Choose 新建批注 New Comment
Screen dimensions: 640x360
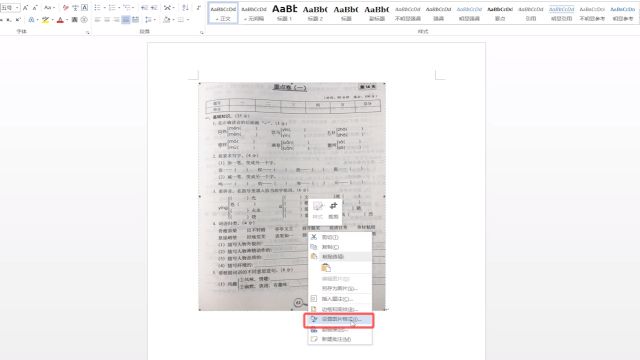pos(340,339)
